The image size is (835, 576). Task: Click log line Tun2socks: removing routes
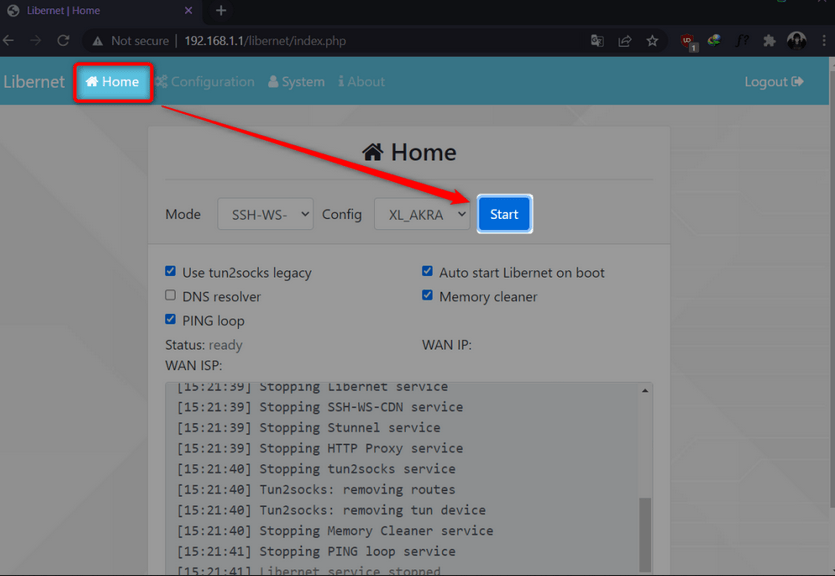point(316,489)
